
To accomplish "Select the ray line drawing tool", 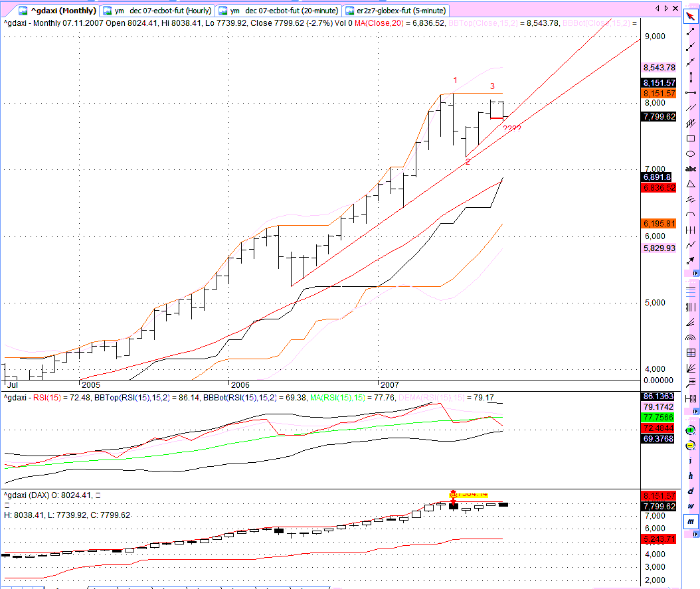I will 691,47.
